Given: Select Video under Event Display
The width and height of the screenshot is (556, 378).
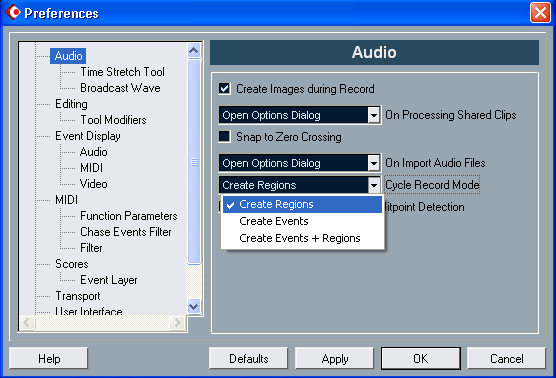Looking at the screenshot, I should click(94, 184).
